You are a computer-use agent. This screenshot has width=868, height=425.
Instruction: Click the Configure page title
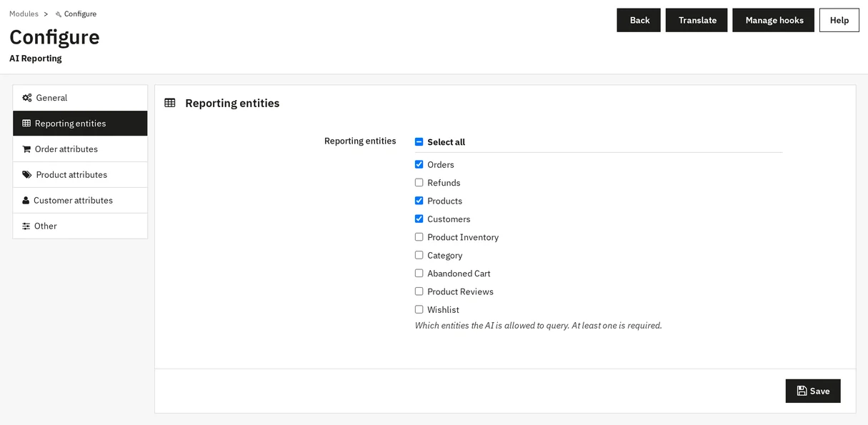coord(54,37)
